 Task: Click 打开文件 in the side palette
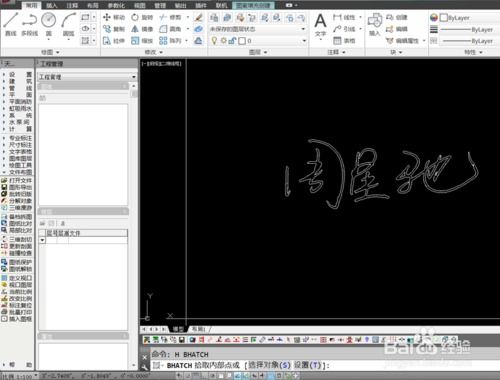pos(17,180)
